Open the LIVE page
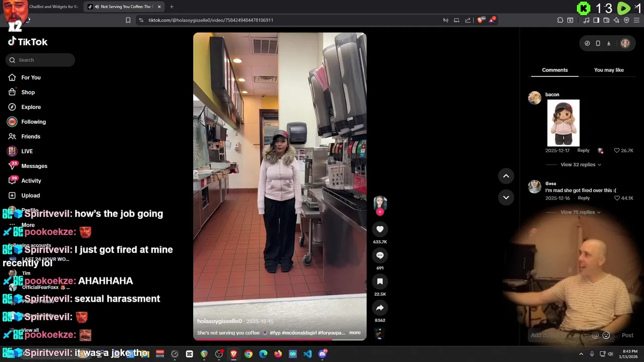The image size is (644, 362). tap(20, 151)
